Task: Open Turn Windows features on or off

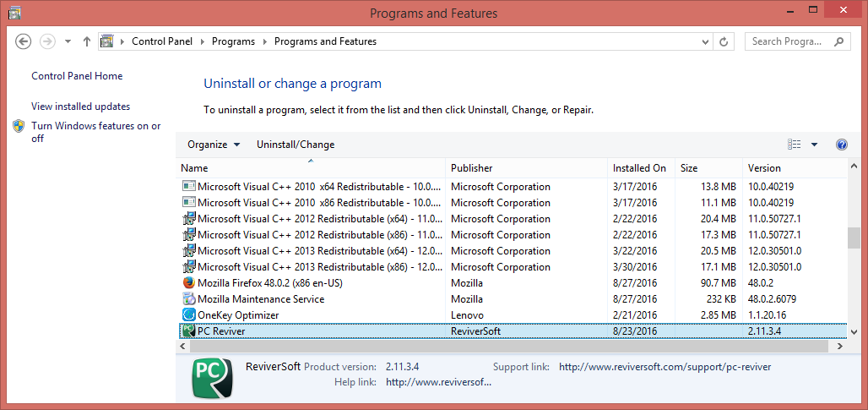Action: point(96,132)
